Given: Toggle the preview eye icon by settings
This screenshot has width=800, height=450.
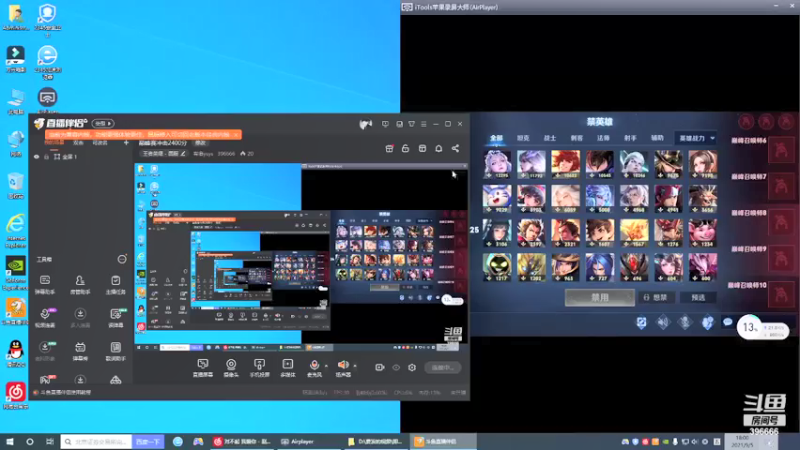Looking at the screenshot, I should coord(396,367).
